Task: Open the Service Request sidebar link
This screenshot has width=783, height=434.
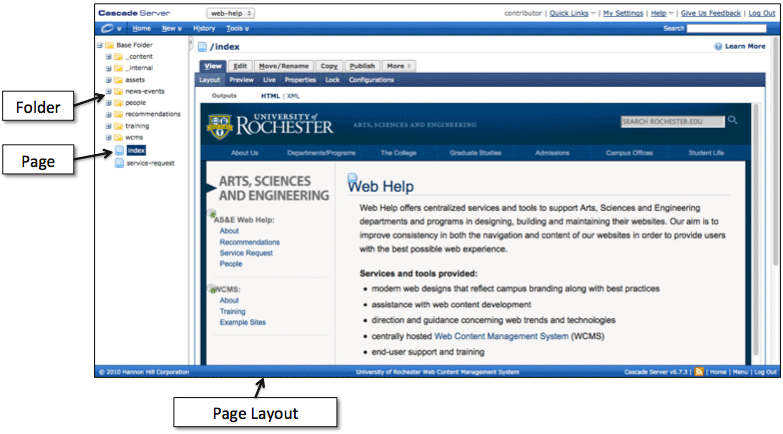Action: (246, 253)
